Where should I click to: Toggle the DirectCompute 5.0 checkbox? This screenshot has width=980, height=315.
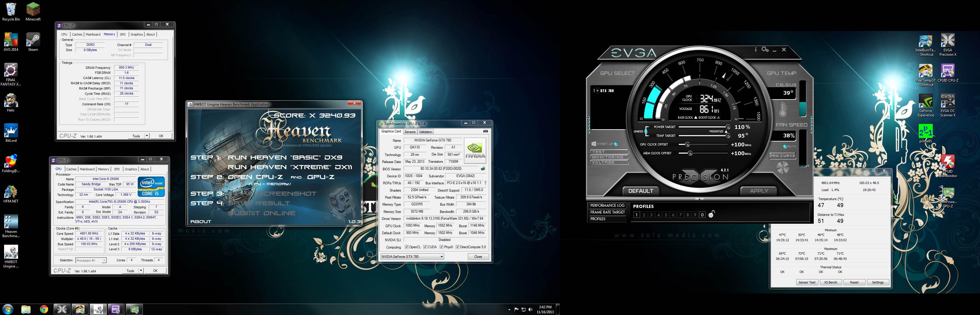click(457, 247)
